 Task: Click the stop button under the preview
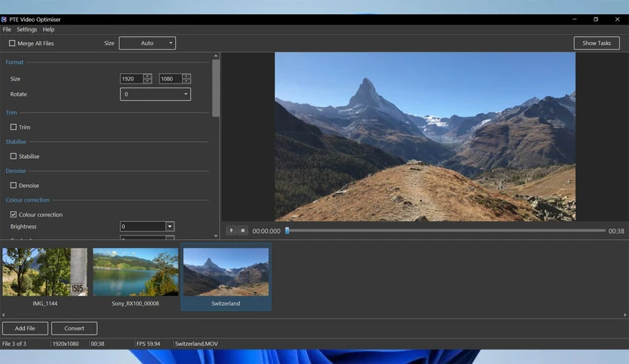243,230
